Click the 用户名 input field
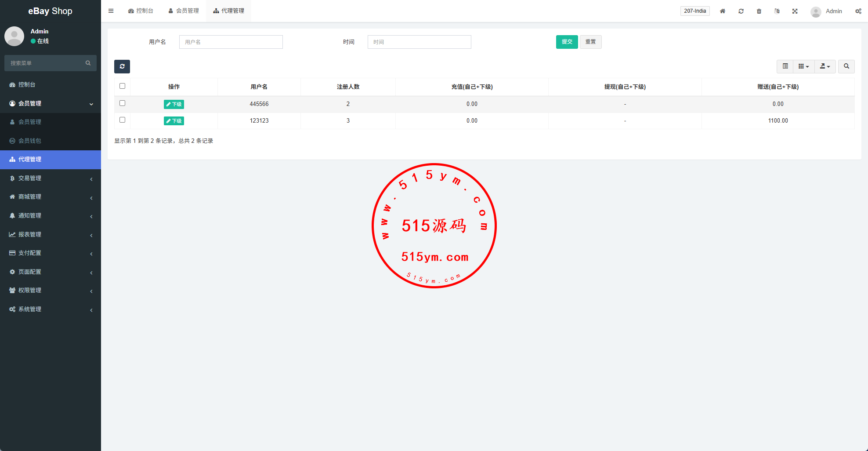The image size is (868, 451). (231, 42)
